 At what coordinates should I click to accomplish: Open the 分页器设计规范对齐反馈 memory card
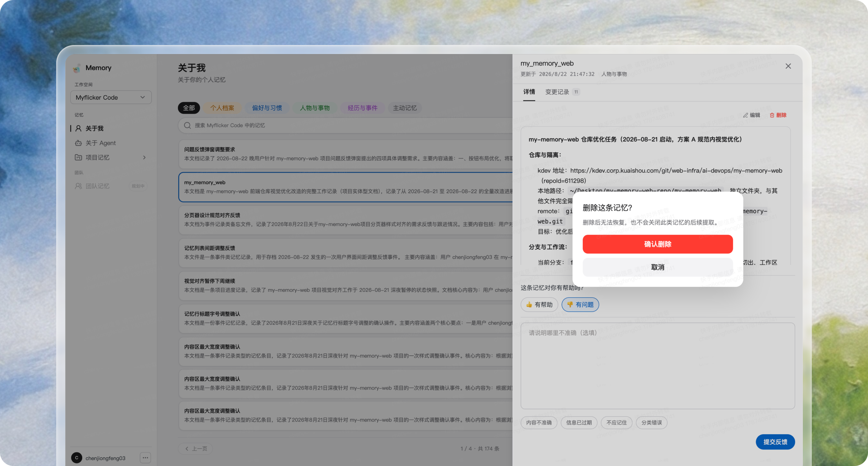[x=346, y=220]
